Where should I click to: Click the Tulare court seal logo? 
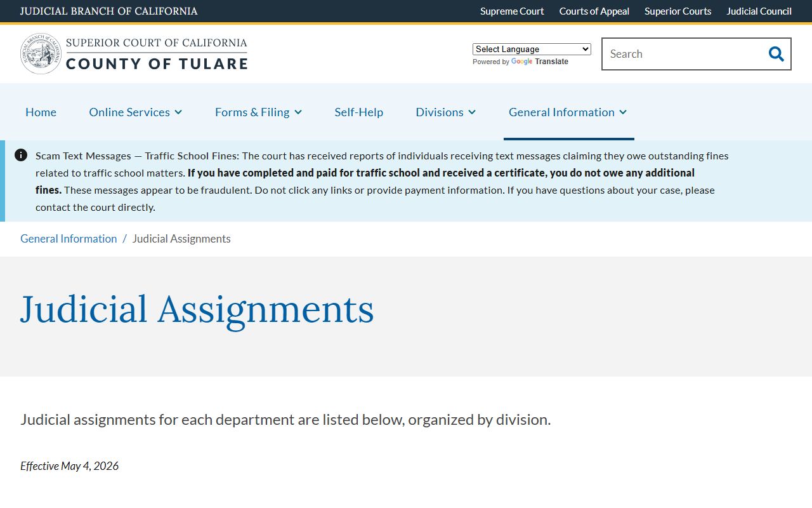point(41,54)
